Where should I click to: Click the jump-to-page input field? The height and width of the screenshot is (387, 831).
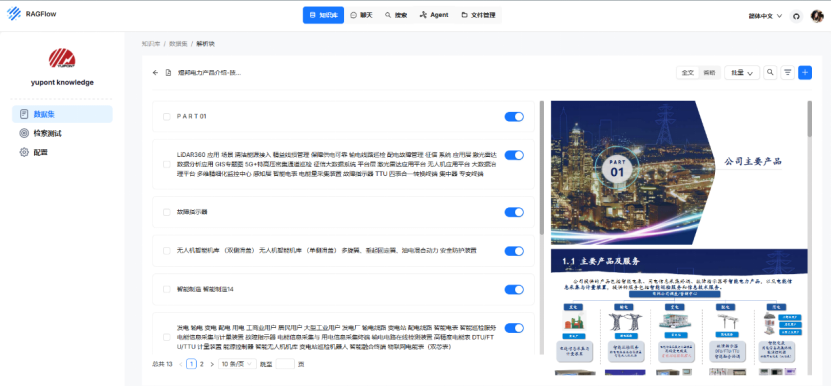[285, 364]
